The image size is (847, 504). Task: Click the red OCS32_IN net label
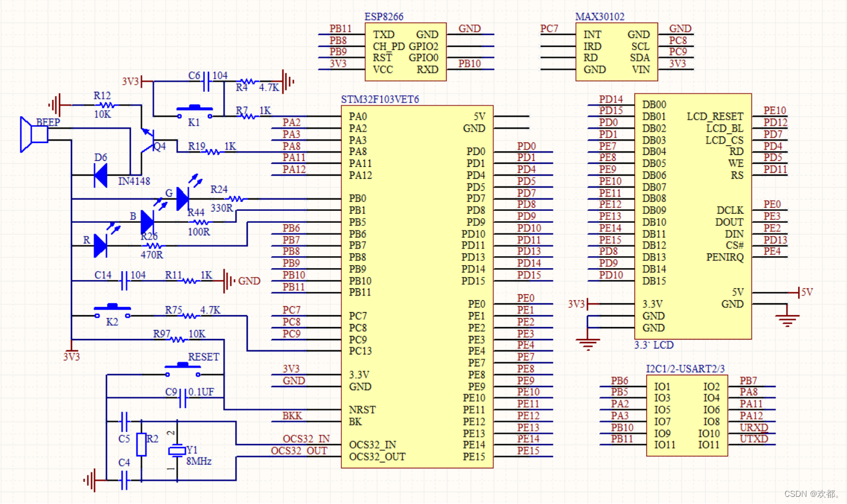click(306, 439)
